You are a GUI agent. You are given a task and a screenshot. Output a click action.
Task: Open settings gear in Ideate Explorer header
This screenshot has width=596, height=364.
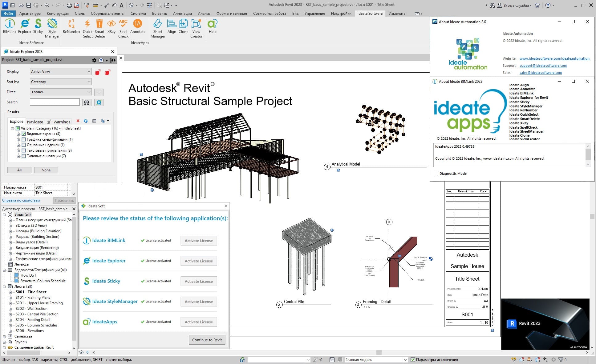[x=94, y=60]
